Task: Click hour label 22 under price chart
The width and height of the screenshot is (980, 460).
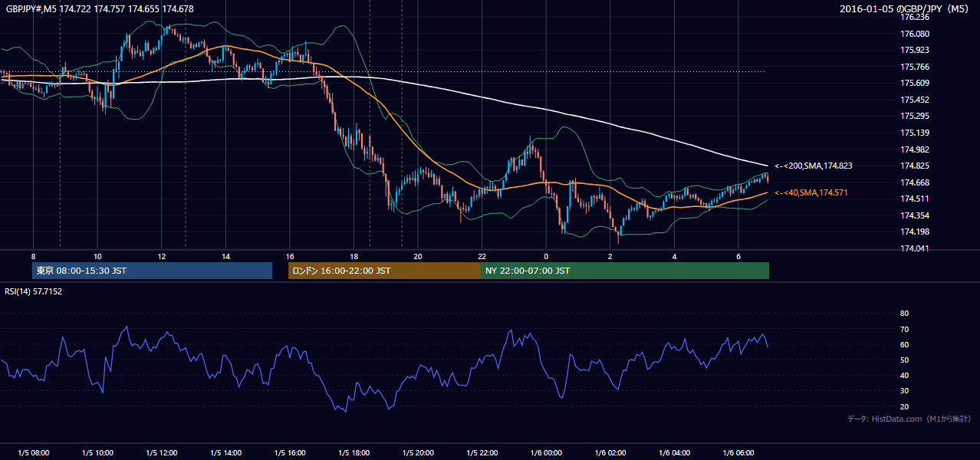Action: (482, 256)
